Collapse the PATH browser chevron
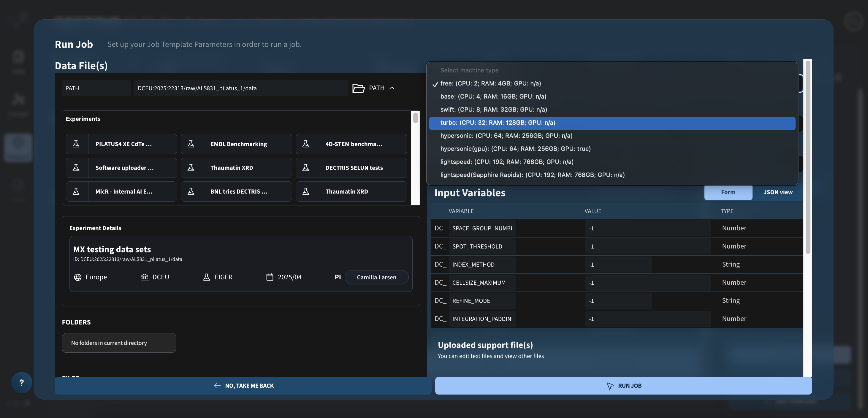Screen dimensions: 868x418 pos(392,88)
